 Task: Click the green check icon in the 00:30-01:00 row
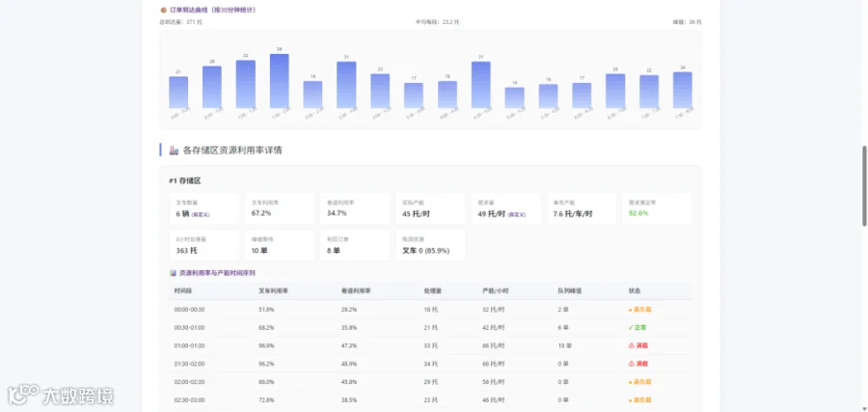(x=631, y=327)
